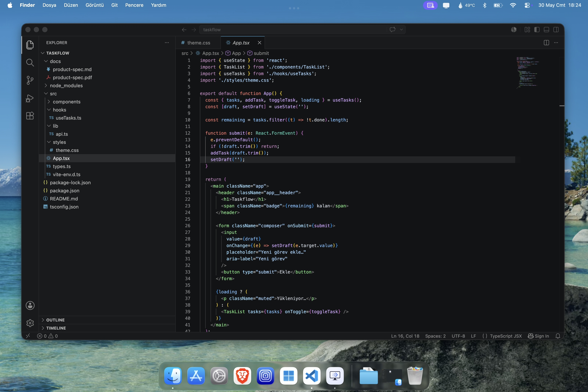
Task: Click the Wi-Fi menu bar icon
Action: point(513,5)
